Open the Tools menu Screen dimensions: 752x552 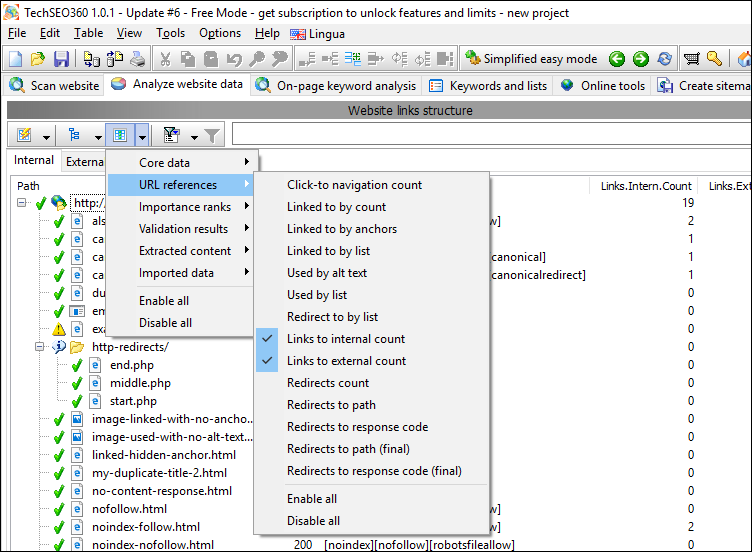(170, 33)
